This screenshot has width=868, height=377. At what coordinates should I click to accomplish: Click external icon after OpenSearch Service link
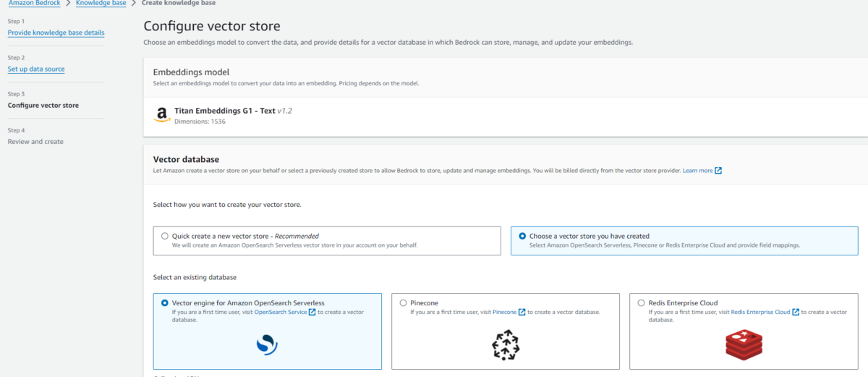point(312,312)
